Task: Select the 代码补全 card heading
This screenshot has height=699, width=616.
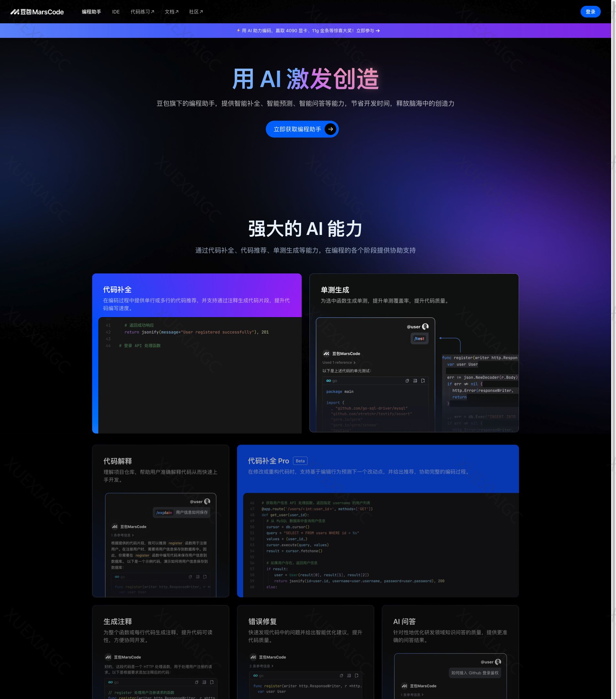Action: pos(117,290)
